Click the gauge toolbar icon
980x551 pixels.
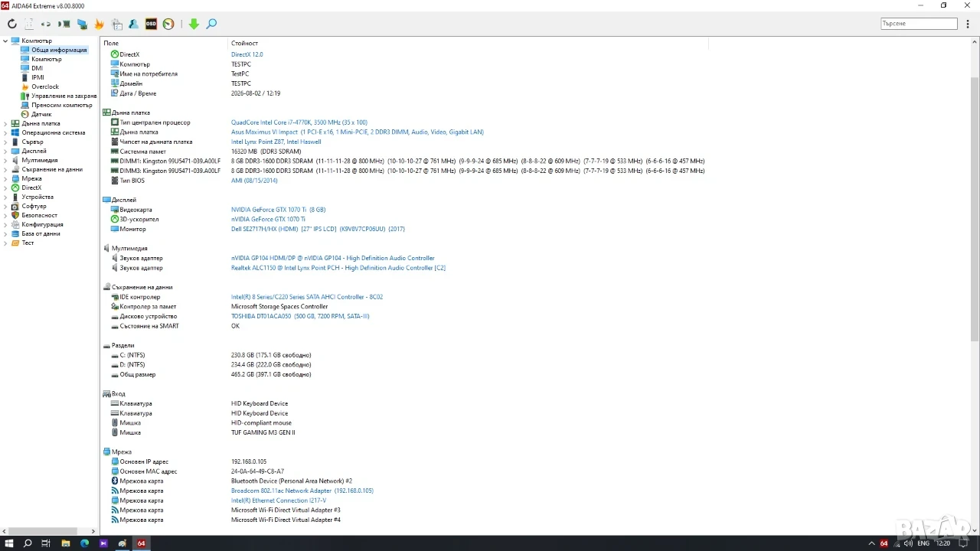(x=168, y=24)
